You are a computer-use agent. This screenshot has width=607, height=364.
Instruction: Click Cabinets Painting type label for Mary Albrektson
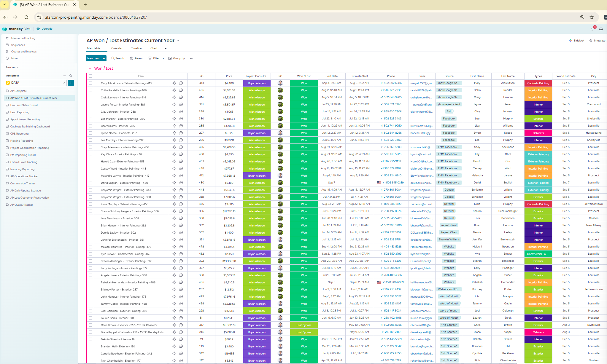click(x=538, y=83)
